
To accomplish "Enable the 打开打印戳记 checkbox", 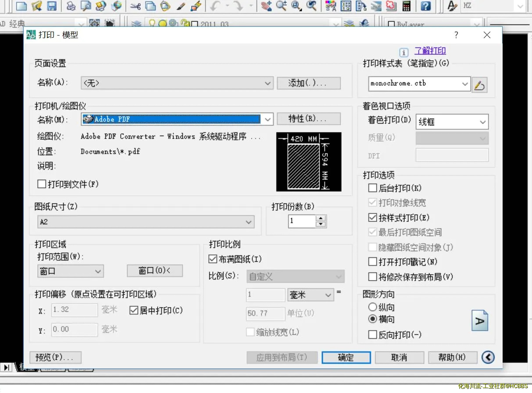I will 372,262.
